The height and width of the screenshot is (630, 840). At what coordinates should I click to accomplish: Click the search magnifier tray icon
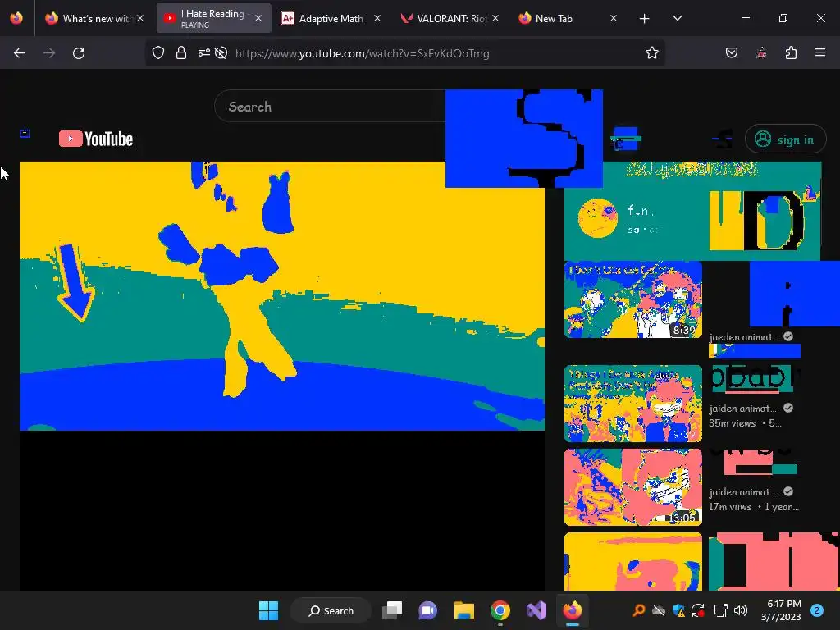click(x=639, y=610)
